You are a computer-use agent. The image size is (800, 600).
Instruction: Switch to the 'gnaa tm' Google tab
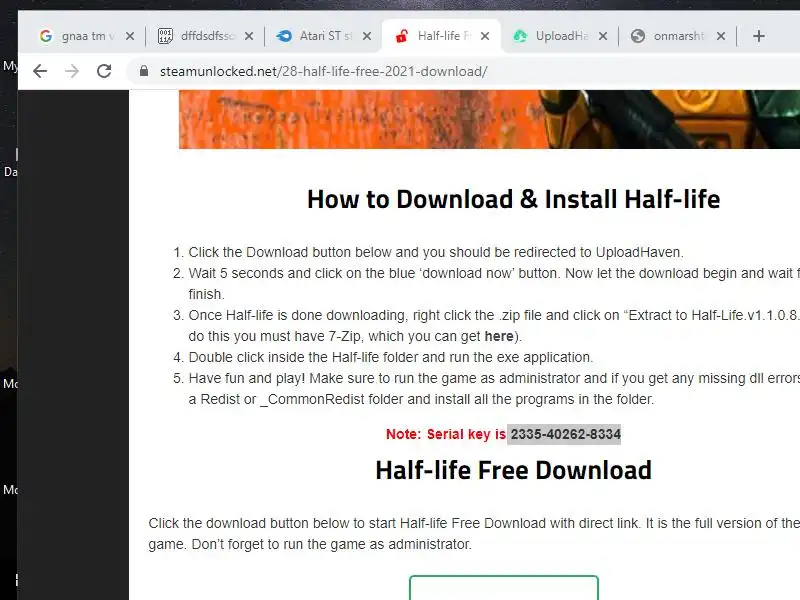[88, 36]
